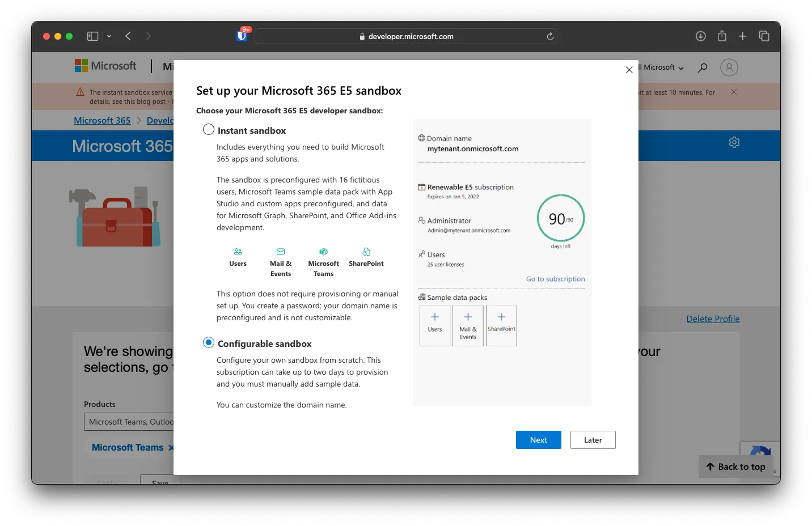The width and height of the screenshot is (812, 526).
Task: Open the sidebar options dropdown chevron
Action: click(109, 36)
